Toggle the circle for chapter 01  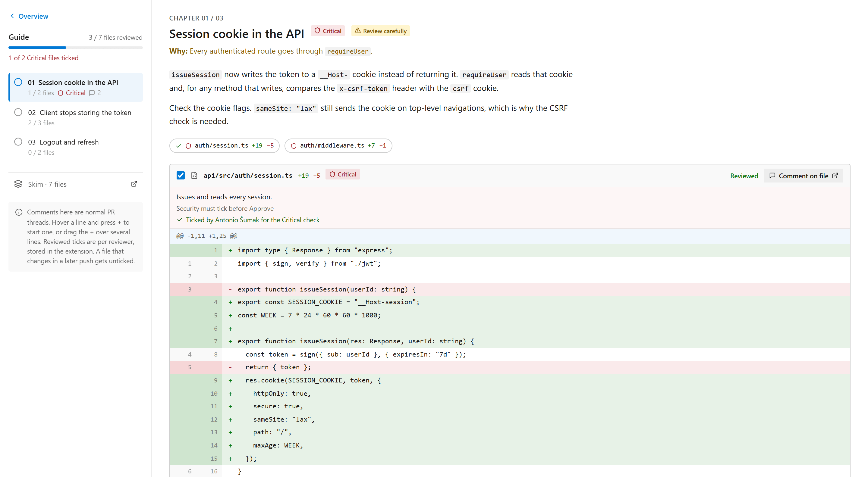click(x=18, y=82)
